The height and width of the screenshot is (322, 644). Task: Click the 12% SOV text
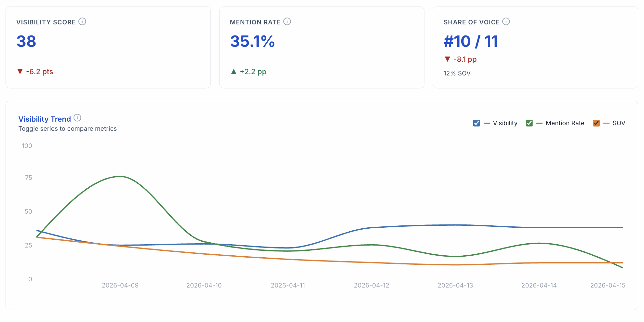click(457, 73)
